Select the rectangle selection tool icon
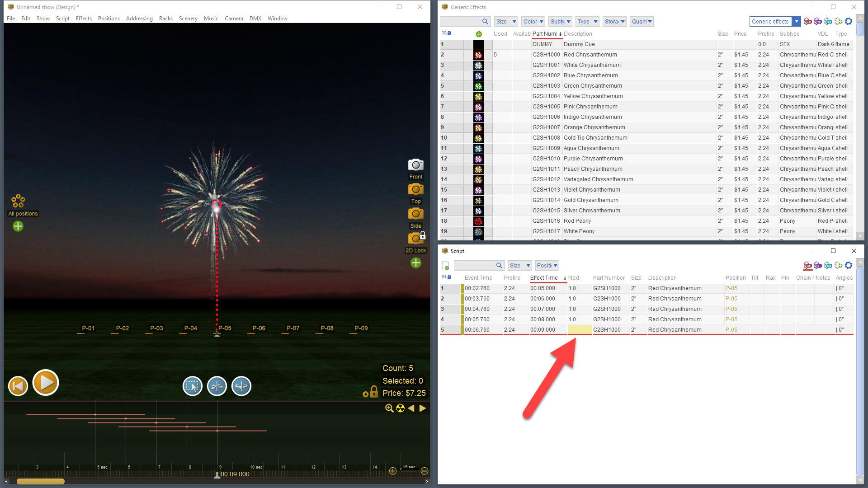This screenshot has height=488, width=868. point(192,386)
